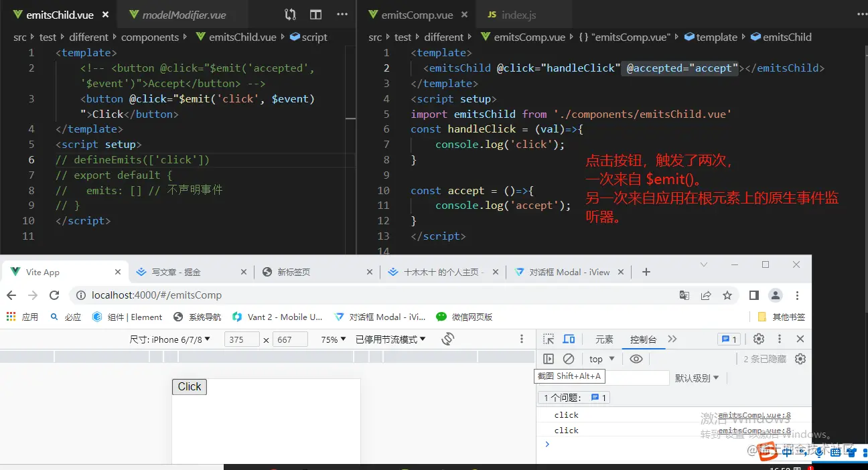Reload the localhost page
Image resolution: width=868 pixels, height=470 pixels.
click(x=53, y=295)
